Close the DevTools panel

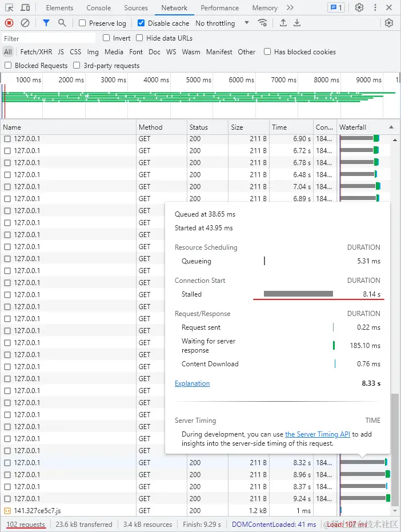coord(389,7)
